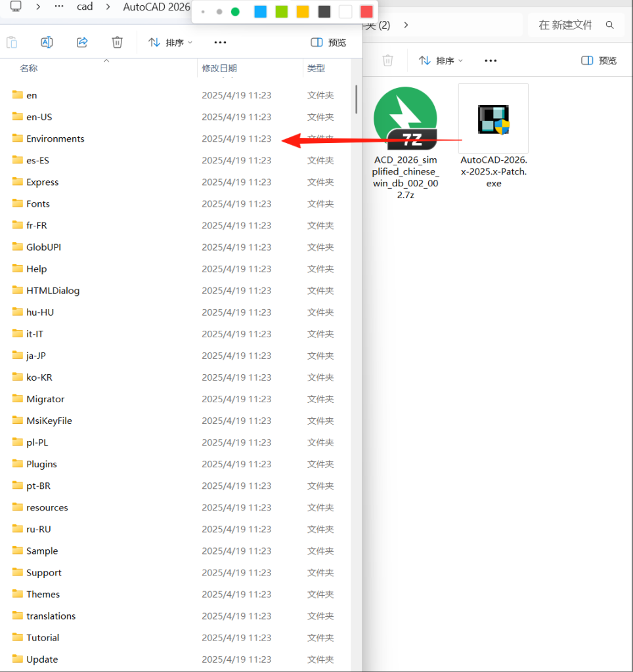Pick the red color swatch in annotation bar
Image resolution: width=633 pixels, height=672 pixels.
point(366,12)
